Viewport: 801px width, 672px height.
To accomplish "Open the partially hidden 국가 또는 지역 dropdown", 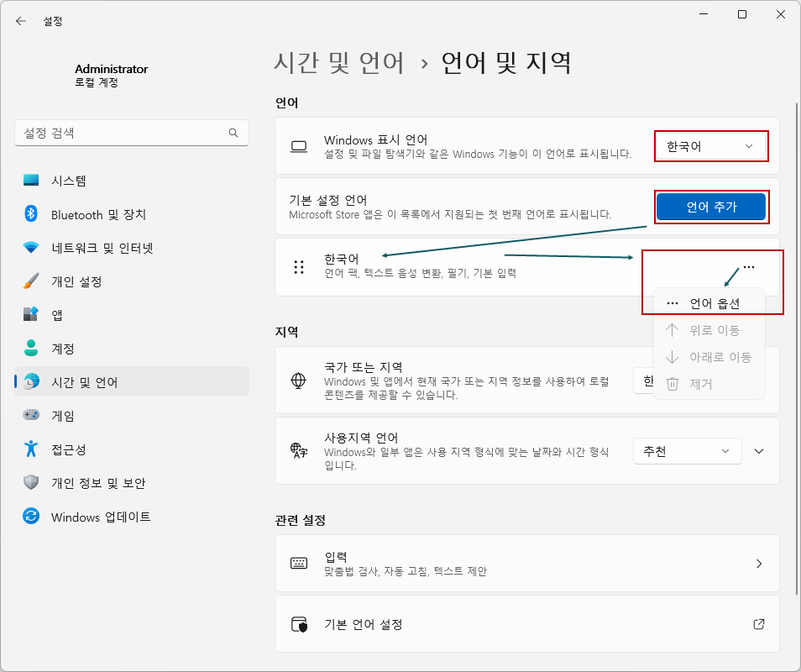I will [x=644, y=381].
